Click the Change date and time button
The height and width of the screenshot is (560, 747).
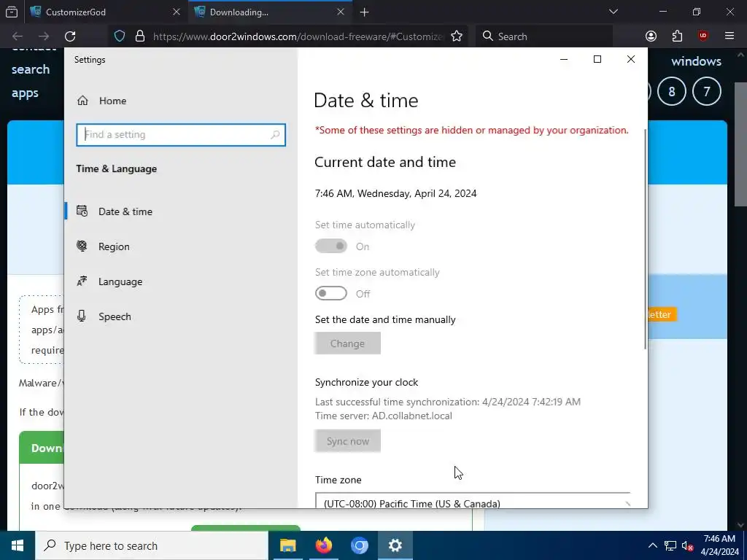pyautogui.click(x=347, y=343)
